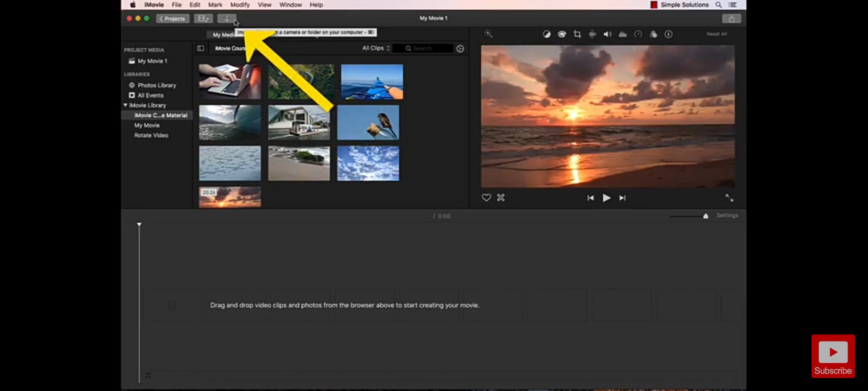
Task: Open the Window menu
Action: (x=290, y=5)
